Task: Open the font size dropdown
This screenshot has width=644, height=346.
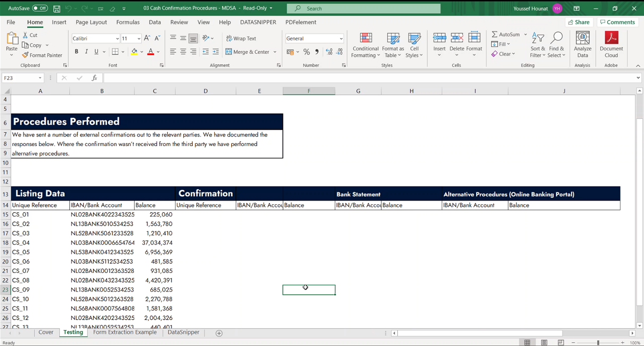Action: tap(139, 38)
